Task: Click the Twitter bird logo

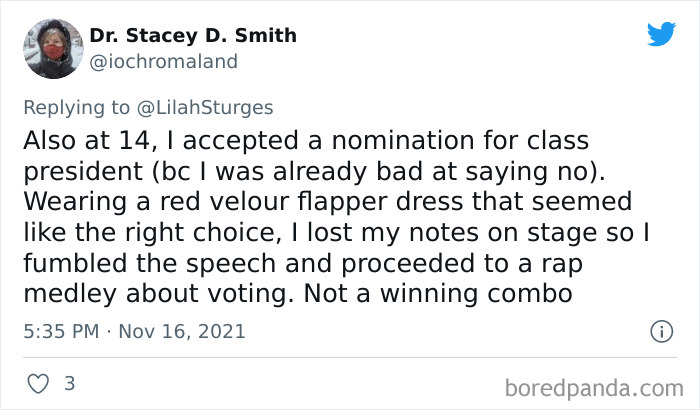Action: point(661,36)
